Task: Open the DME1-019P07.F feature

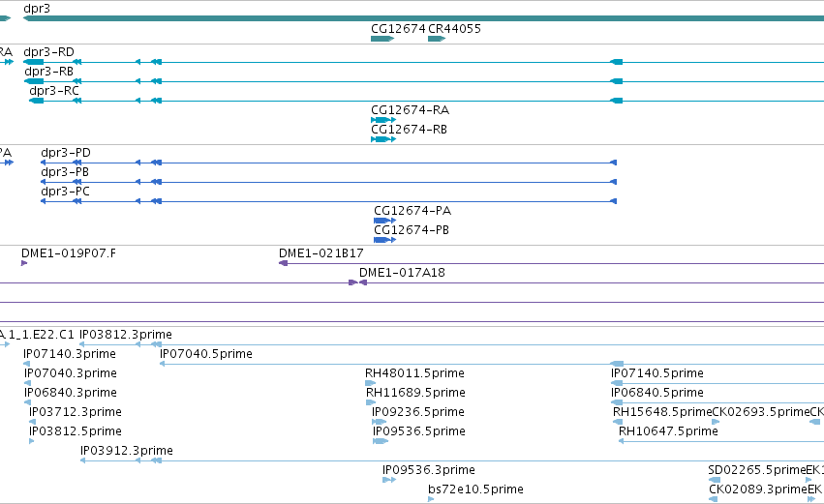Action: [x=69, y=253]
